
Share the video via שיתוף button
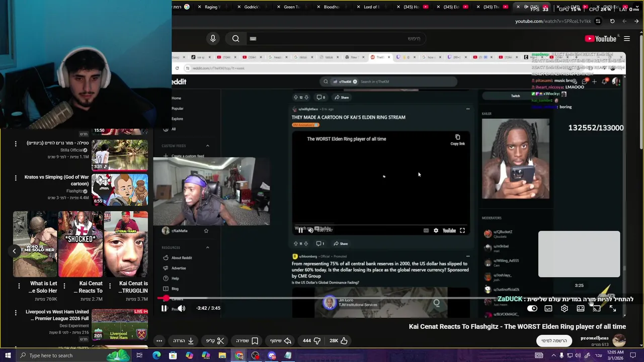[x=281, y=341]
